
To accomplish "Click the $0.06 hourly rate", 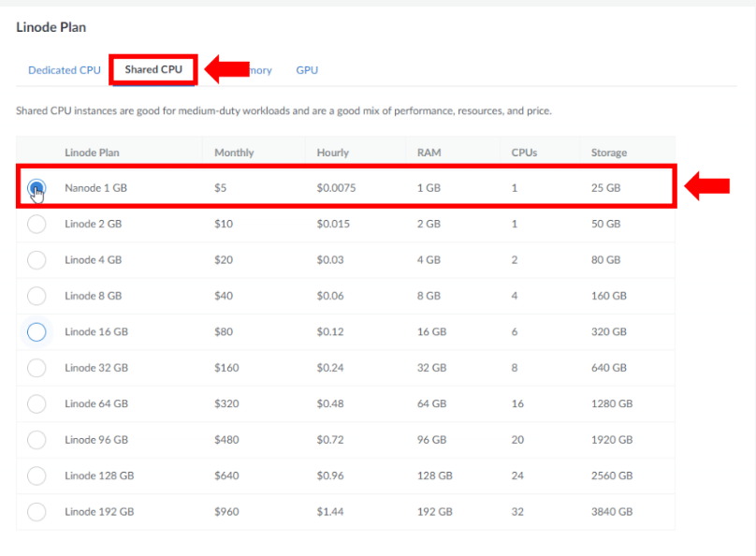I will coord(330,296).
